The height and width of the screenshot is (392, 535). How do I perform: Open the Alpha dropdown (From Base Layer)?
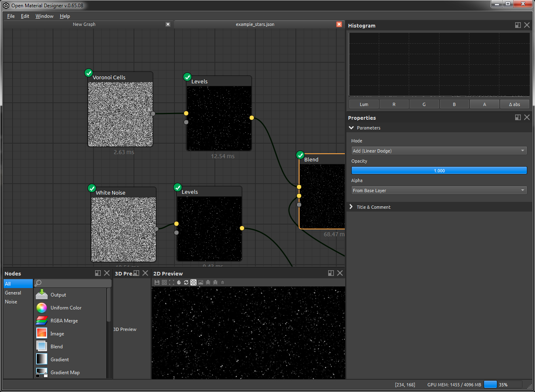[439, 190]
